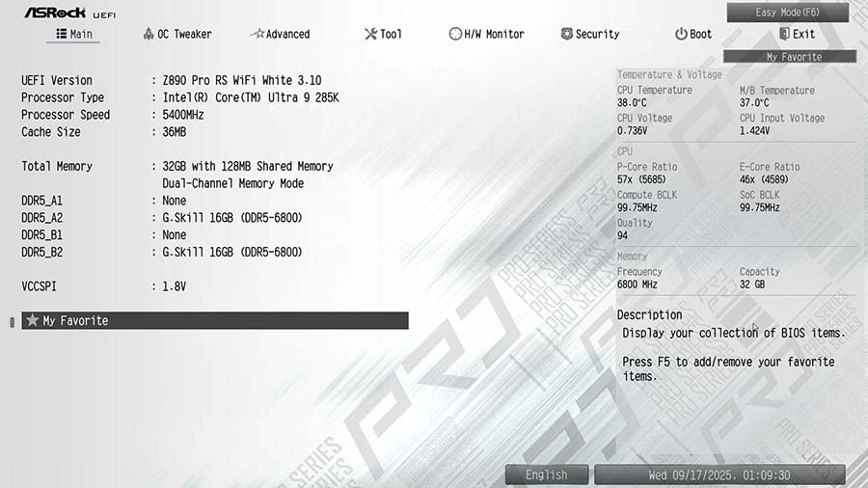
Task: Select the highlighted My Favorite menu entry
Action: (215, 320)
